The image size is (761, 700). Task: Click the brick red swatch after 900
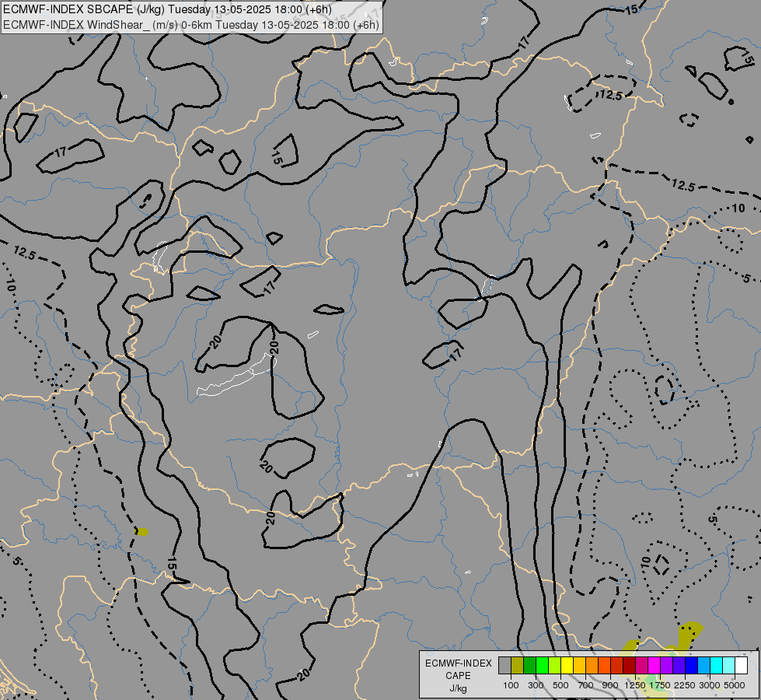click(x=617, y=666)
